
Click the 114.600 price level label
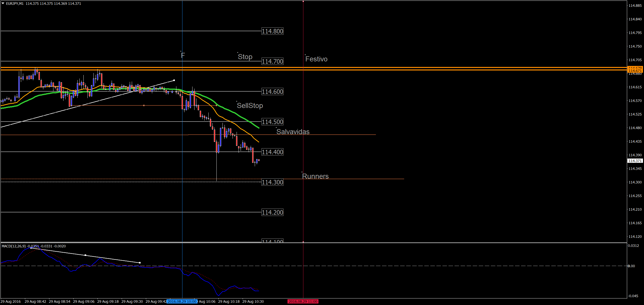(x=272, y=92)
